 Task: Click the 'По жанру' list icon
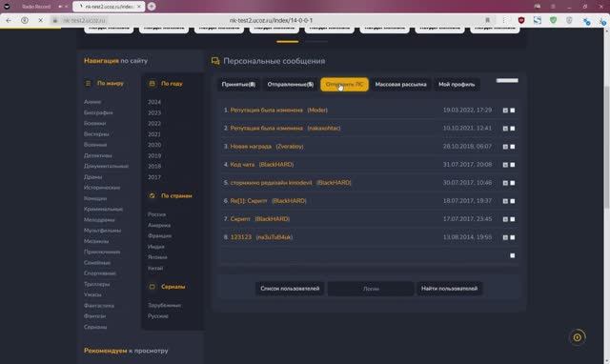point(88,83)
